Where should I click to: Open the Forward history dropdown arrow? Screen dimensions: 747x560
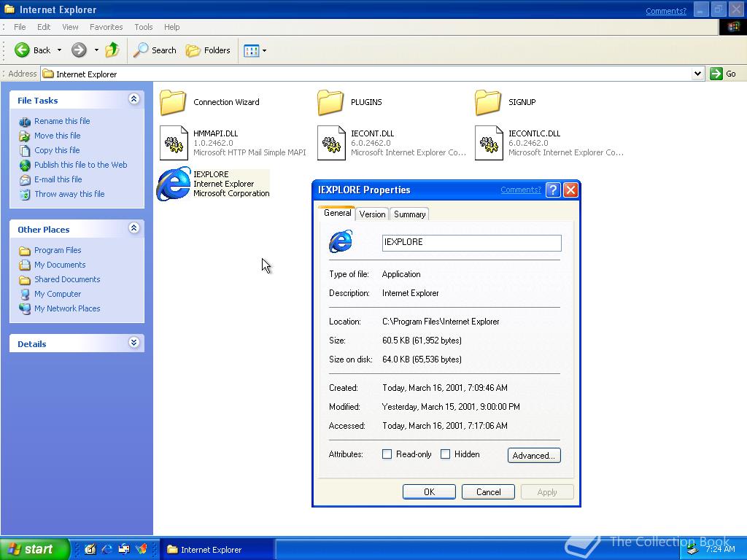tap(96, 50)
